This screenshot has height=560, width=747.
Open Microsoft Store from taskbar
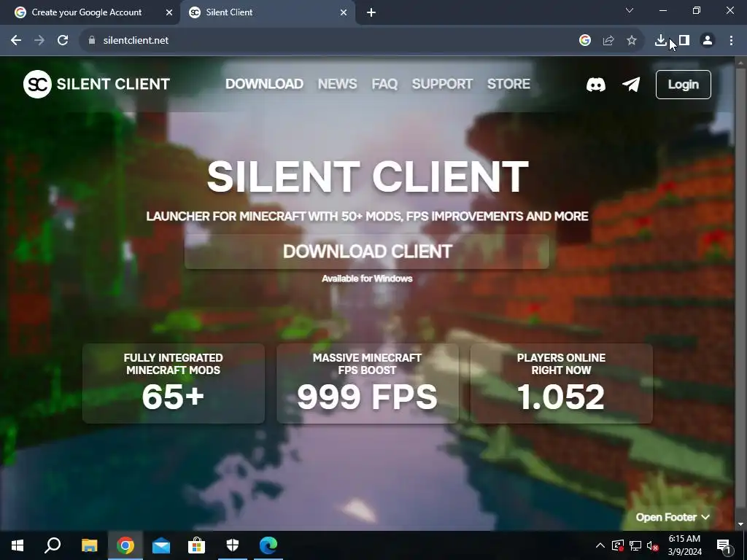click(x=196, y=545)
